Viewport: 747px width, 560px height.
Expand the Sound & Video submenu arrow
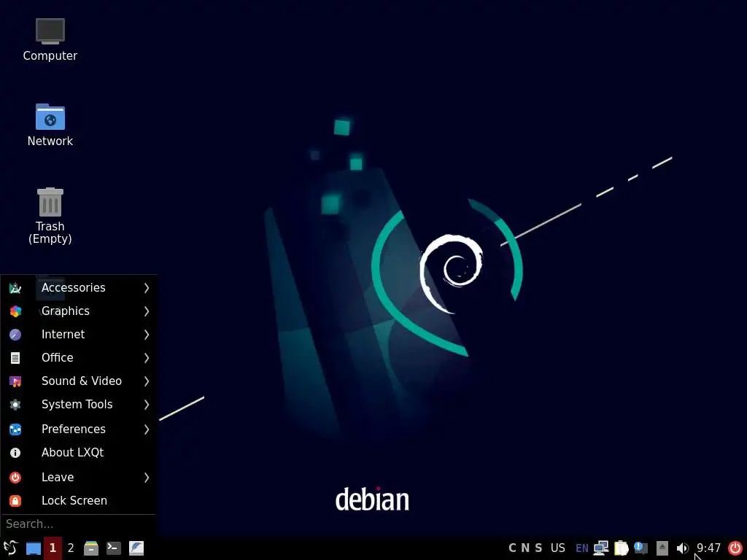[x=146, y=381]
